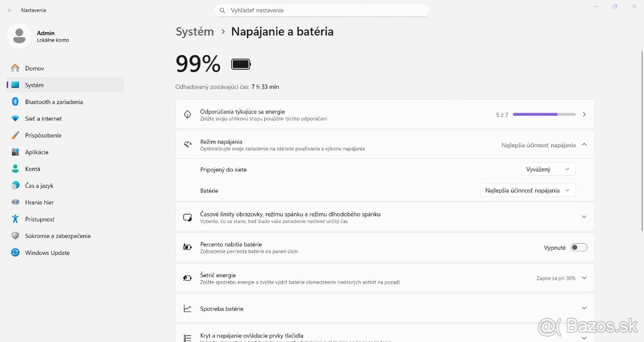Click Systém in the breadcrumb

coord(194,32)
